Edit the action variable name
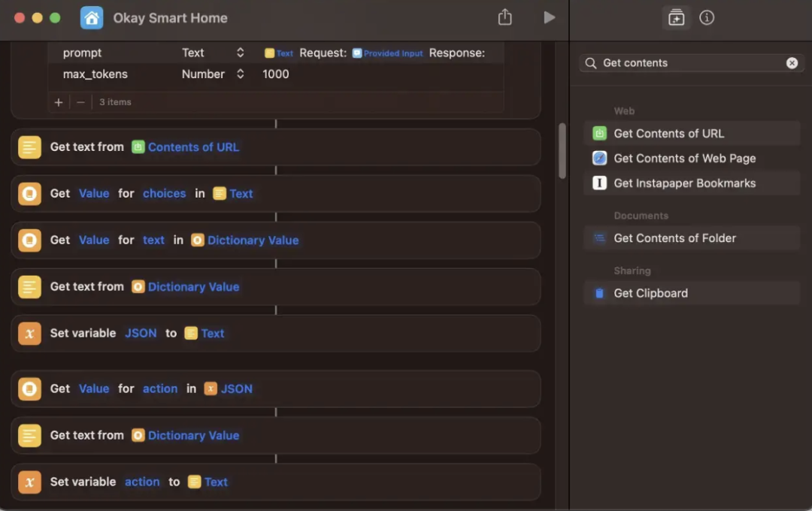812x511 pixels. tap(142, 482)
